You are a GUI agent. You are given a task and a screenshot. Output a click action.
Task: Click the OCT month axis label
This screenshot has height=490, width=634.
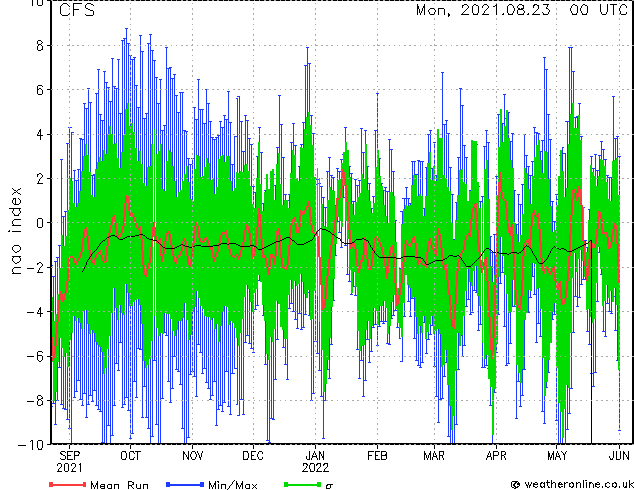(130, 456)
